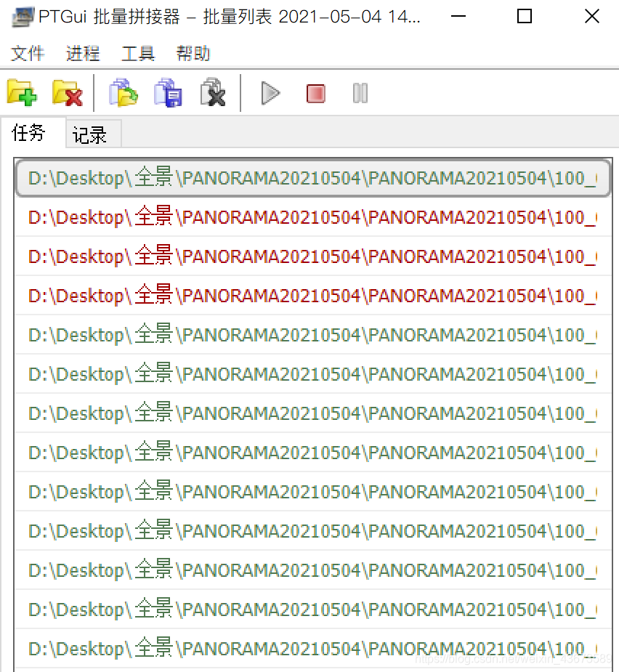Image resolution: width=619 pixels, height=672 pixels.
Task: Open the 帮助 menu
Action: 193,54
